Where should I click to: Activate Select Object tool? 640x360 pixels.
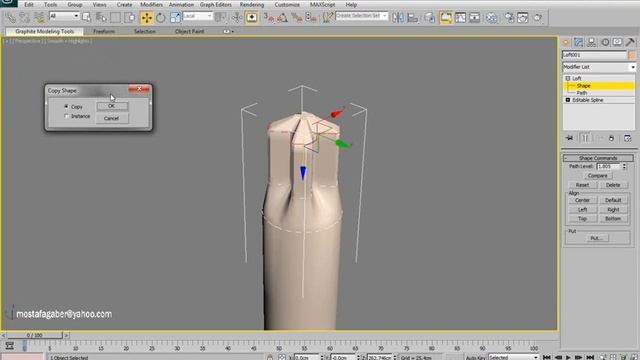(87, 18)
